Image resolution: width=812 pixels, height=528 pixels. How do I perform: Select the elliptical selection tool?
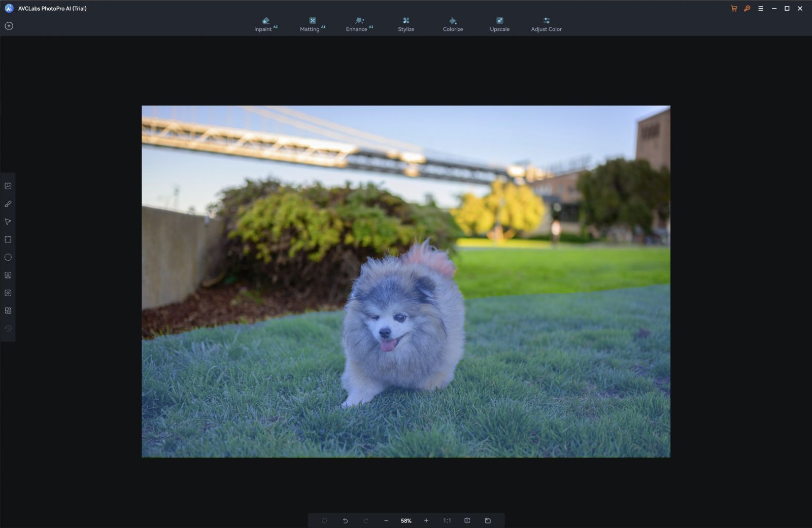8,257
